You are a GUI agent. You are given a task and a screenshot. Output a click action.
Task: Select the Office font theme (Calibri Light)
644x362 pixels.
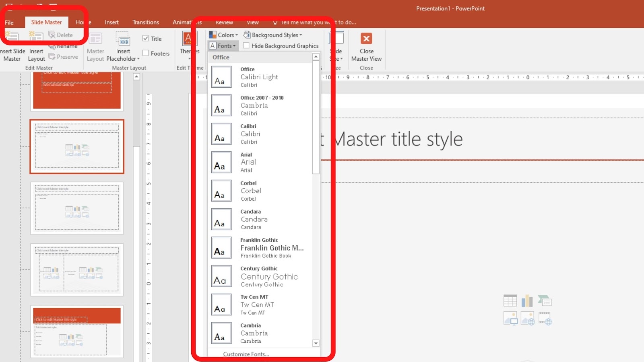point(261,77)
